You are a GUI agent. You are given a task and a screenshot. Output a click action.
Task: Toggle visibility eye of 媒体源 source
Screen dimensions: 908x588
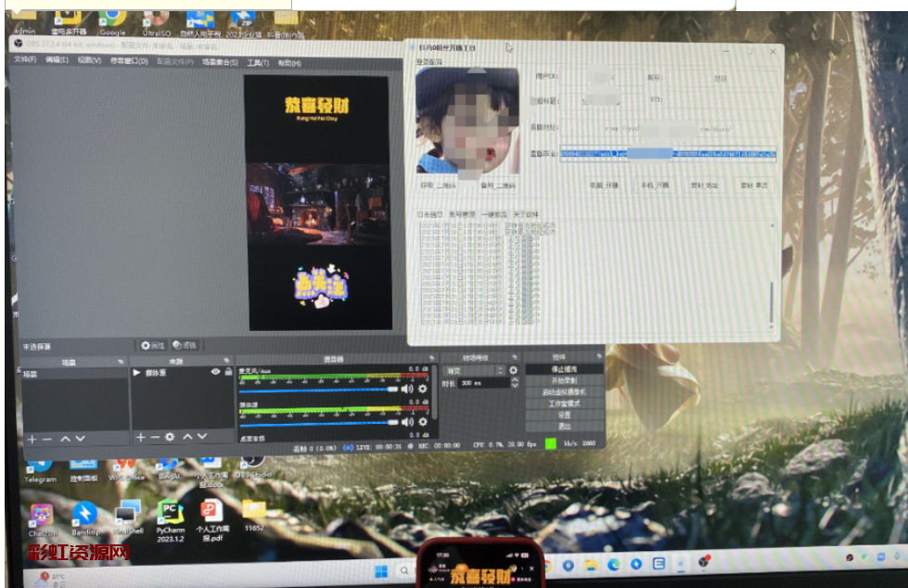[x=215, y=372]
